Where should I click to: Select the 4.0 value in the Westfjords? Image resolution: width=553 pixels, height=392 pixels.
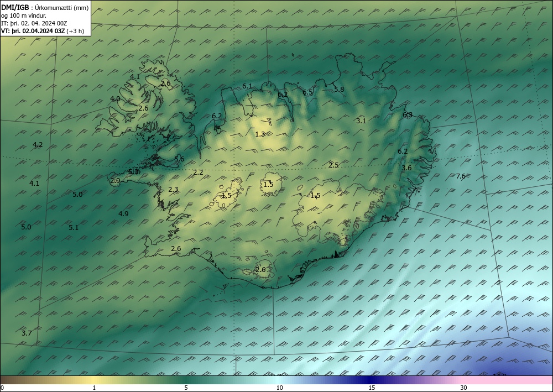click(115, 99)
